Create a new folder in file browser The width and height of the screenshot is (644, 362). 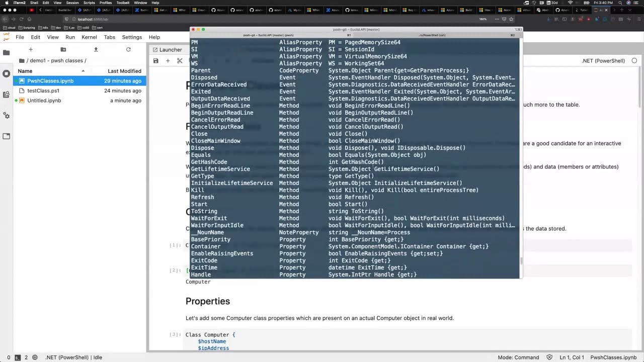click(63, 49)
